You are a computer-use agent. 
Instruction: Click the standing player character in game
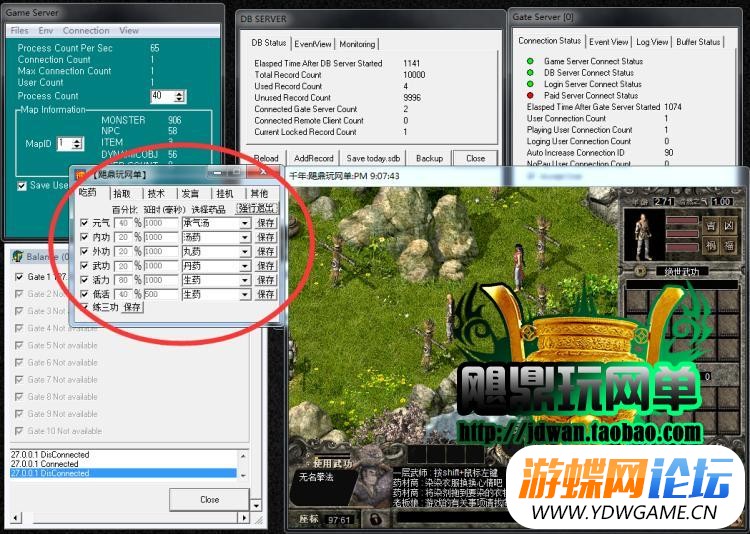coord(518,267)
